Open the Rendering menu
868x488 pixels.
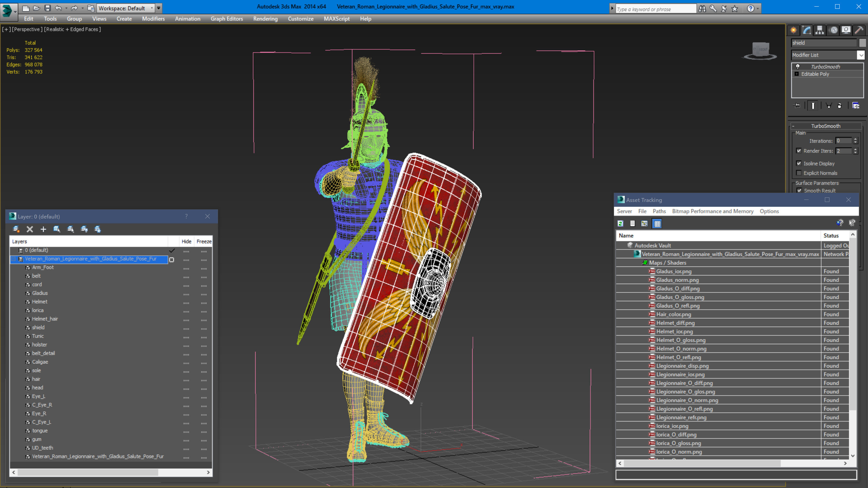click(x=265, y=19)
